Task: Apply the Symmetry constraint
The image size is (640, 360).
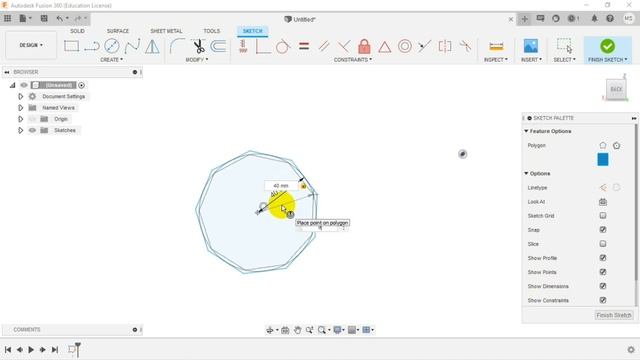Action: tap(445, 46)
